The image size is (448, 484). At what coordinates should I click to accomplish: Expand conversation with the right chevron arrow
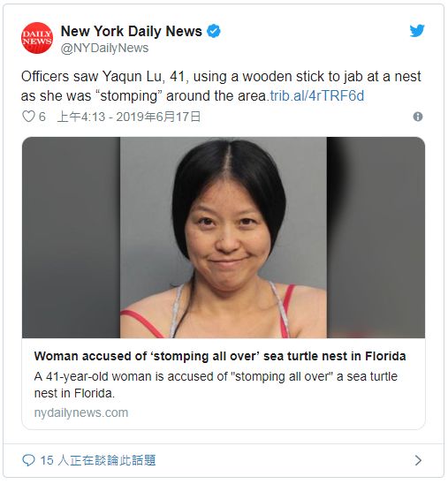[418, 460]
